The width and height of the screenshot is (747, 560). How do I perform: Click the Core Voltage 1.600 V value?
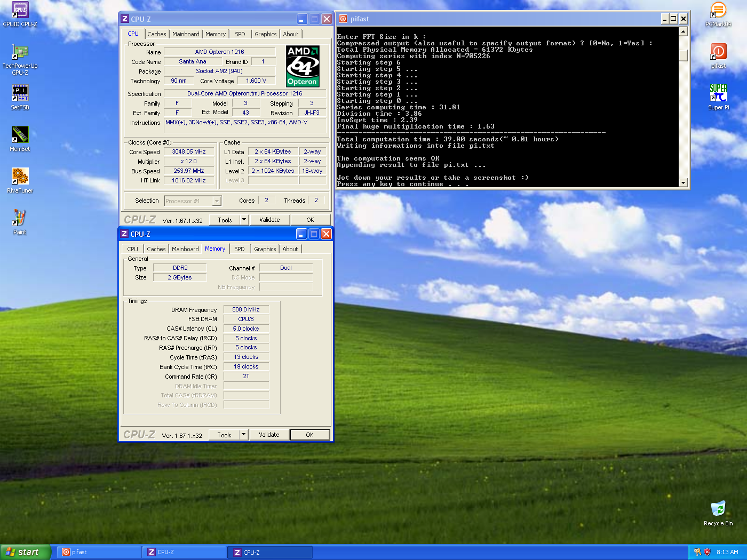point(256,81)
